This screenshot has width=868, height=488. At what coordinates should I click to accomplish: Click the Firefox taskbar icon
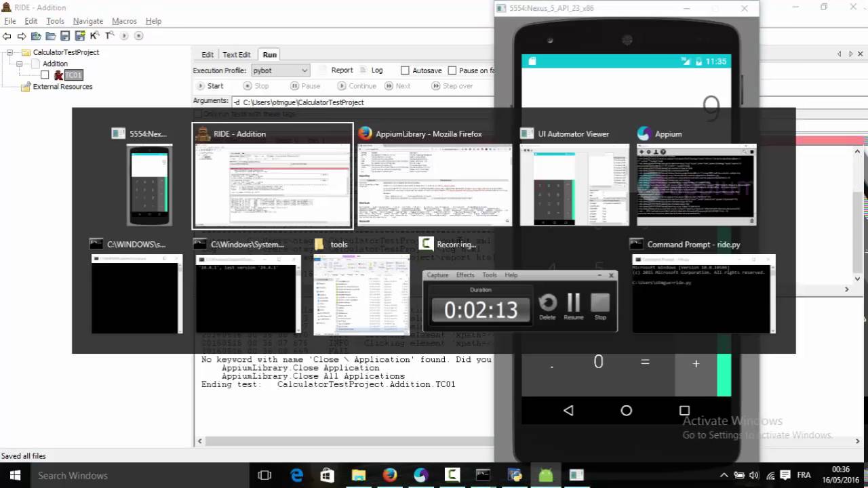coord(390,475)
